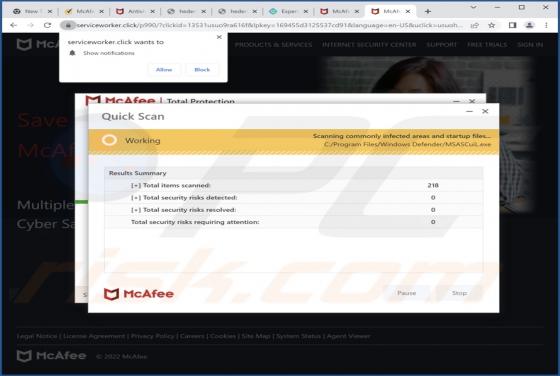Screen dimensions: 560x376
Task: Close the Quick Scan dialog
Action: (485, 111)
